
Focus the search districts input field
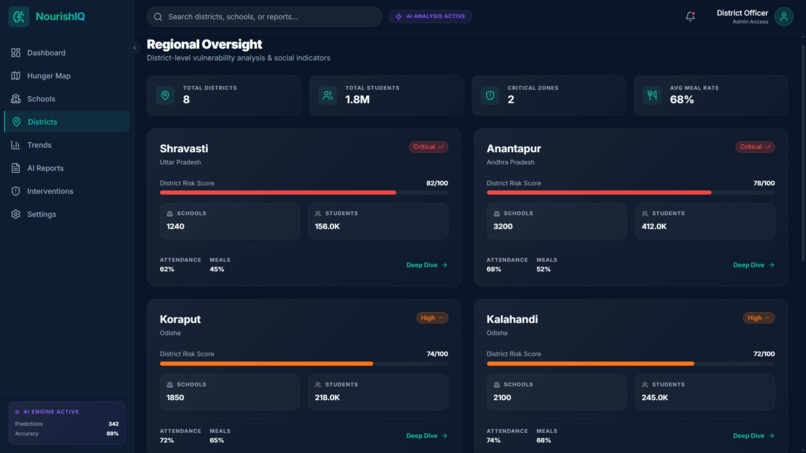pos(264,16)
